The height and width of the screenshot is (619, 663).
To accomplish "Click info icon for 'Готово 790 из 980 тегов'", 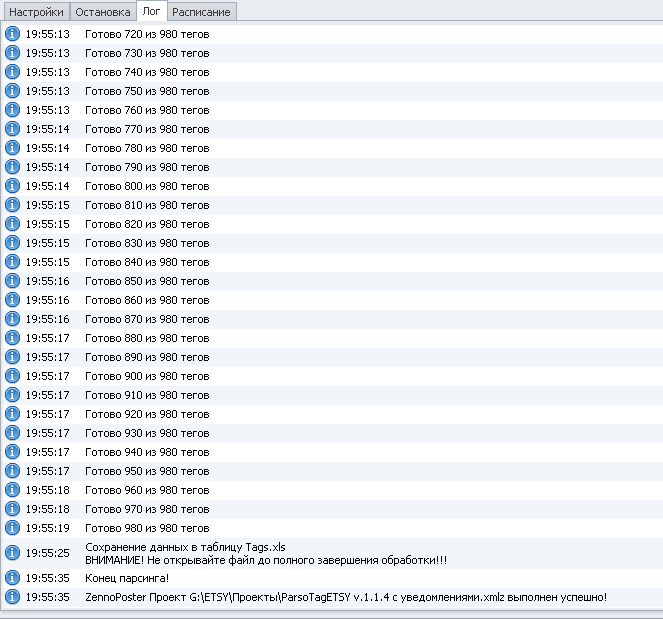I will click(12, 167).
